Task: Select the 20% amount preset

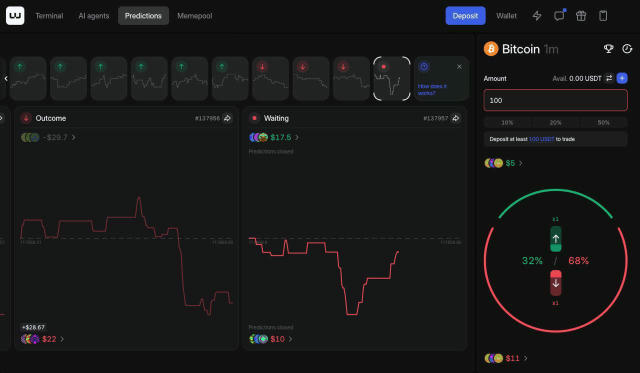Action: pyautogui.click(x=556, y=122)
